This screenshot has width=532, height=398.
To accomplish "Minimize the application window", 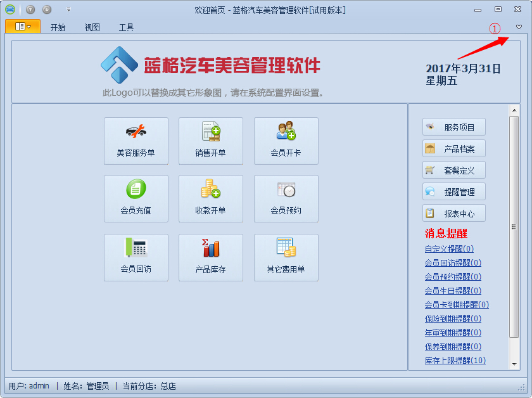I will (x=478, y=10).
